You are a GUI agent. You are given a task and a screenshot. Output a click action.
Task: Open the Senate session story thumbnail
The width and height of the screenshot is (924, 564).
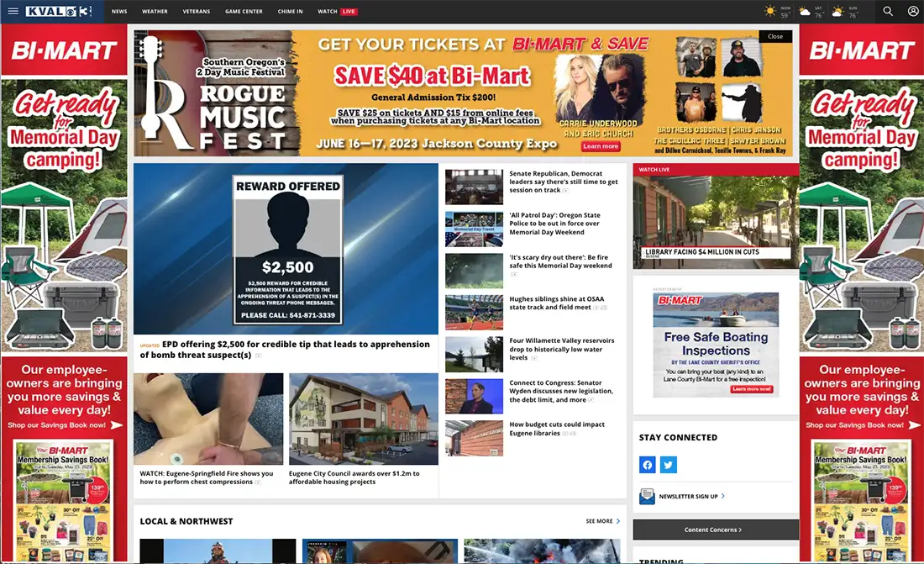point(474,187)
